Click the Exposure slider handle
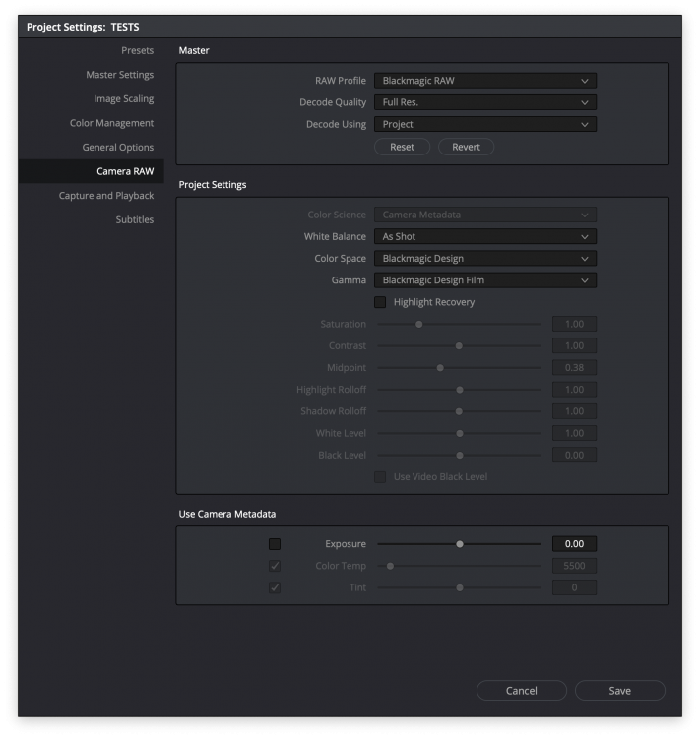700x738 pixels. pos(460,544)
